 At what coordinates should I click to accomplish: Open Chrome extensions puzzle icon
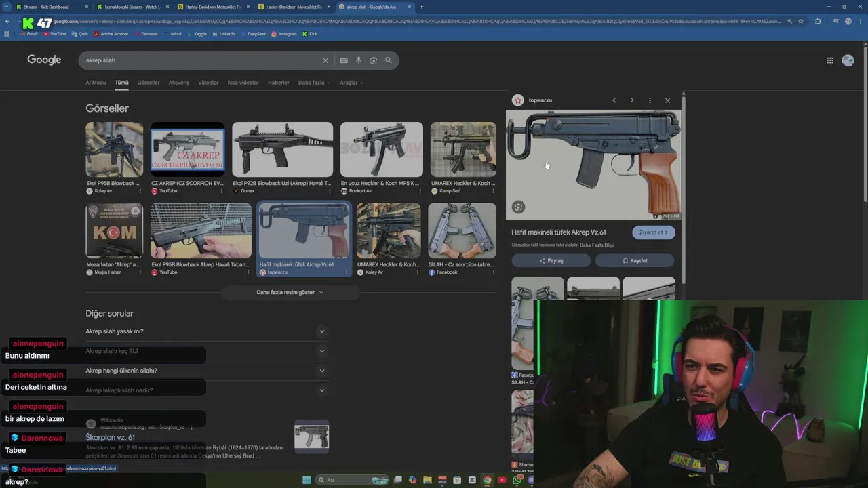(818, 22)
